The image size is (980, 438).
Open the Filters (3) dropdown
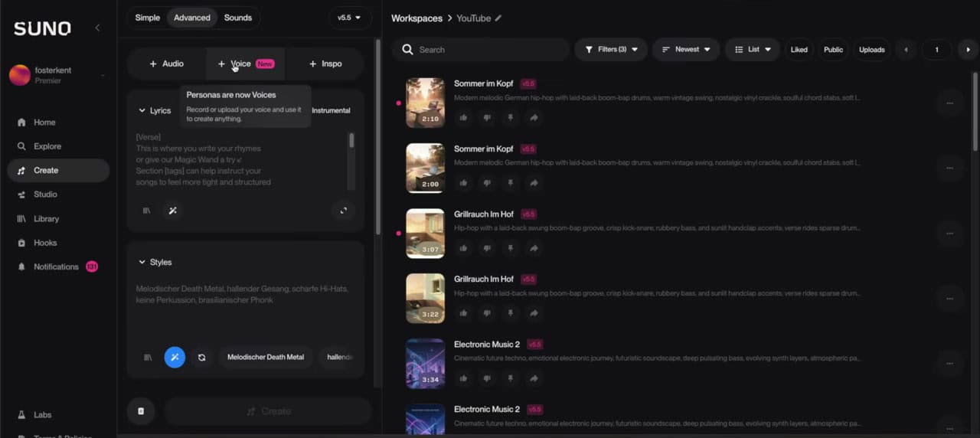coord(611,50)
